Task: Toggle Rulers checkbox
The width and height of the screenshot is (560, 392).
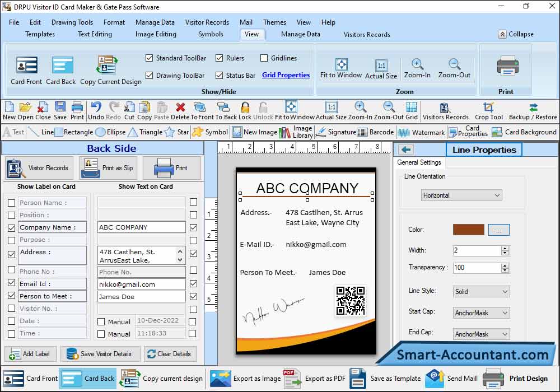Action: click(220, 58)
